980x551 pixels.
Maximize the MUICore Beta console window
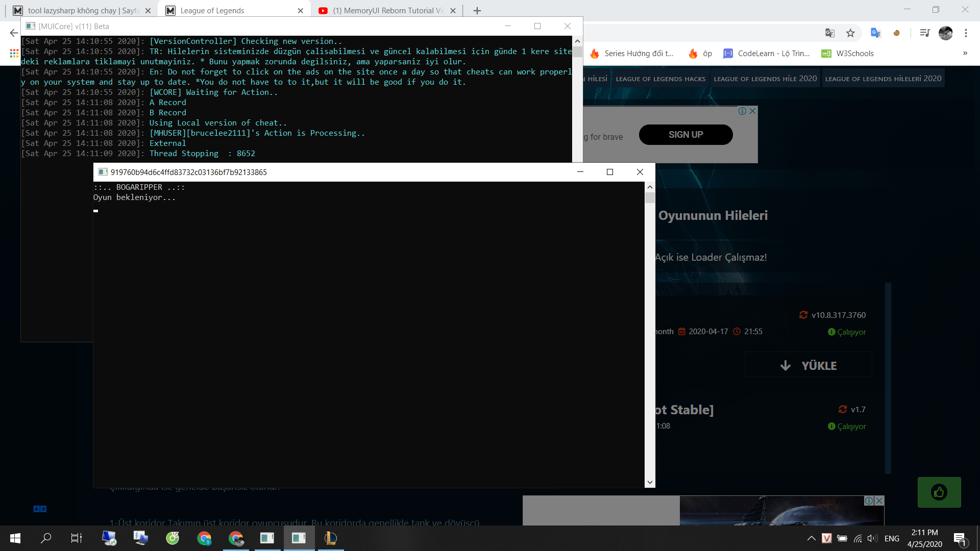537,26
